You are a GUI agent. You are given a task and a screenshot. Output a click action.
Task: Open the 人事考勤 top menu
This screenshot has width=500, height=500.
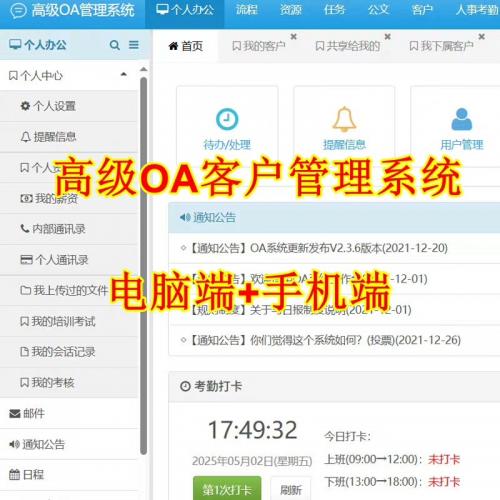[x=477, y=10]
